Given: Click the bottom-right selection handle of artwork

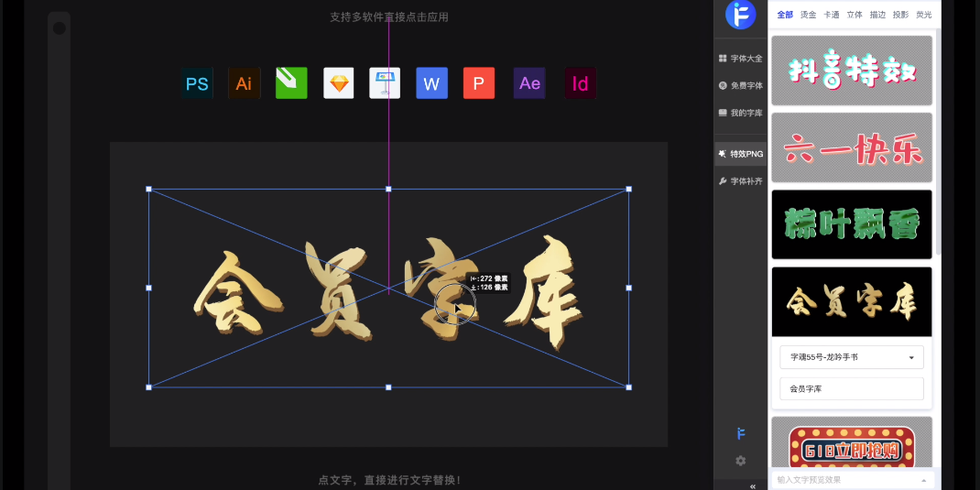Looking at the screenshot, I should click(x=628, y=387).
